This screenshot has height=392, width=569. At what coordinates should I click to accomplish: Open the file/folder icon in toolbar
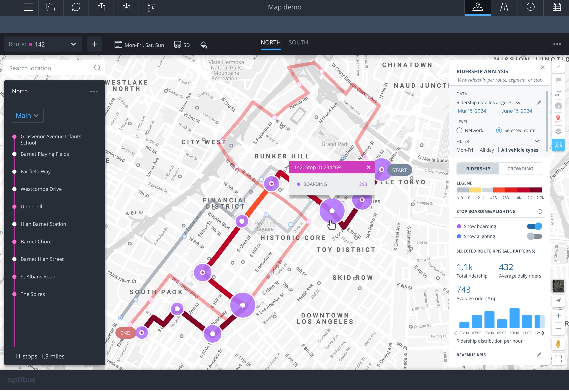(x=51, y=6)
